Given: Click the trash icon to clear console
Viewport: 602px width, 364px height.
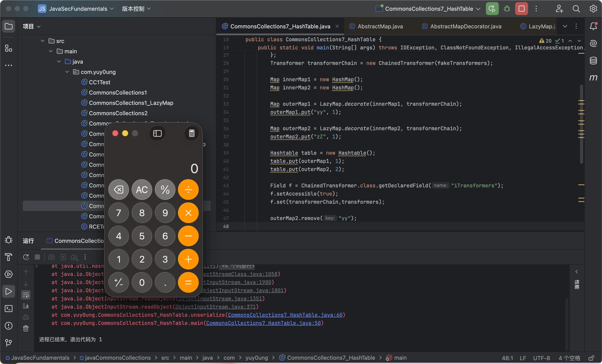Looking at the screenshot, I should (26, 328).
